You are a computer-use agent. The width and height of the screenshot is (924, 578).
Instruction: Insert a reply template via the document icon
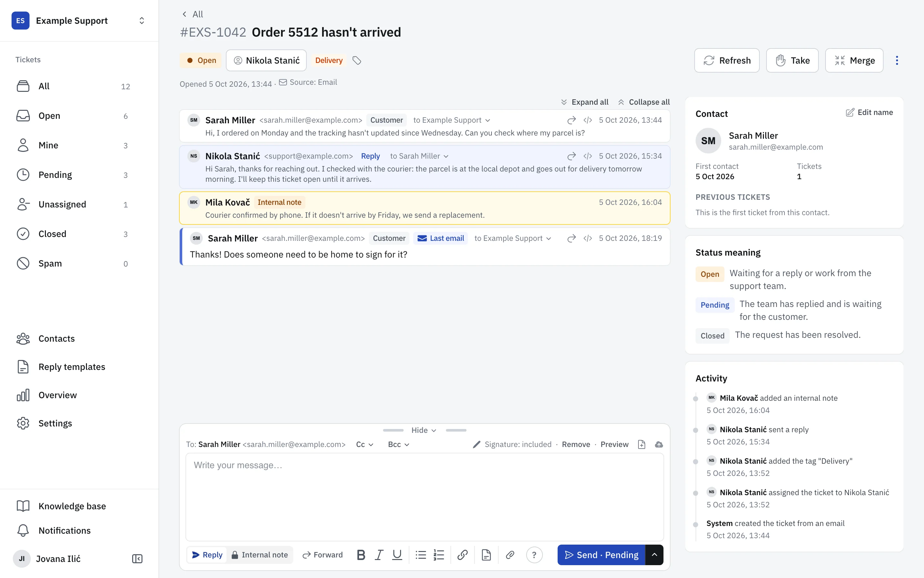tap(486, 555)
